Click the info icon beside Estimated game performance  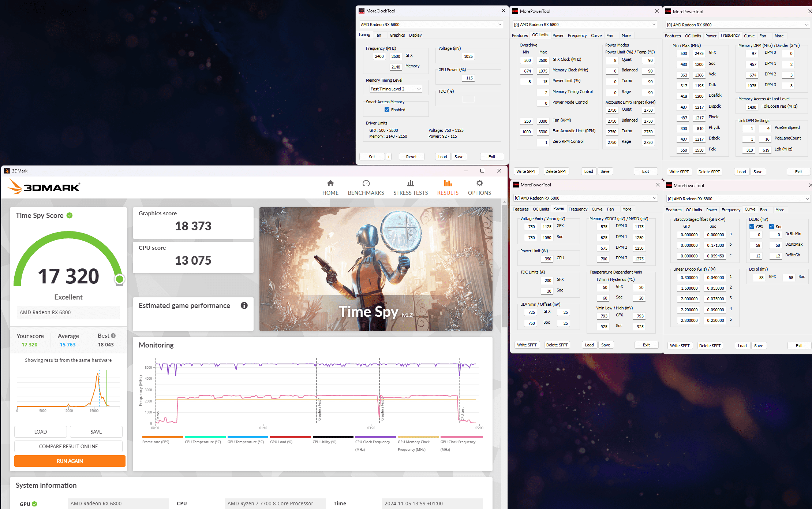pos(244,305)
